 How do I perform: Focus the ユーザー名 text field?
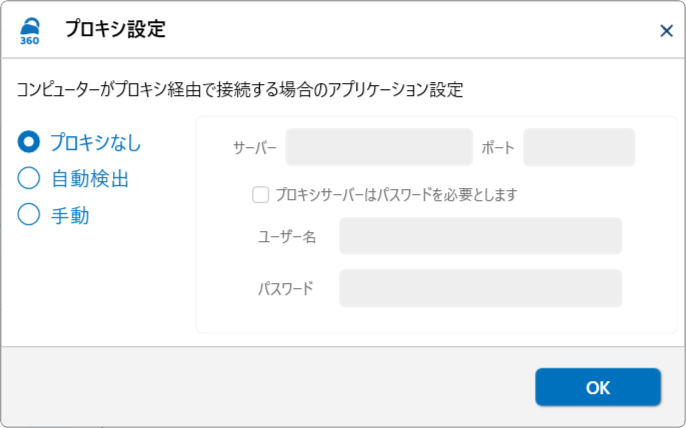tap(480, 237)
